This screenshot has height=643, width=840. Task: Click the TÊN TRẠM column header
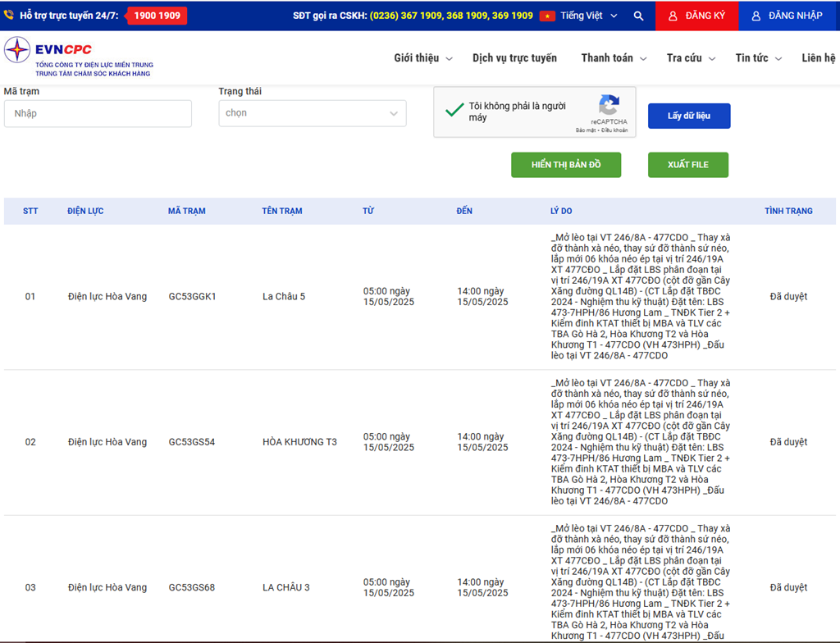tap(282, 211)
